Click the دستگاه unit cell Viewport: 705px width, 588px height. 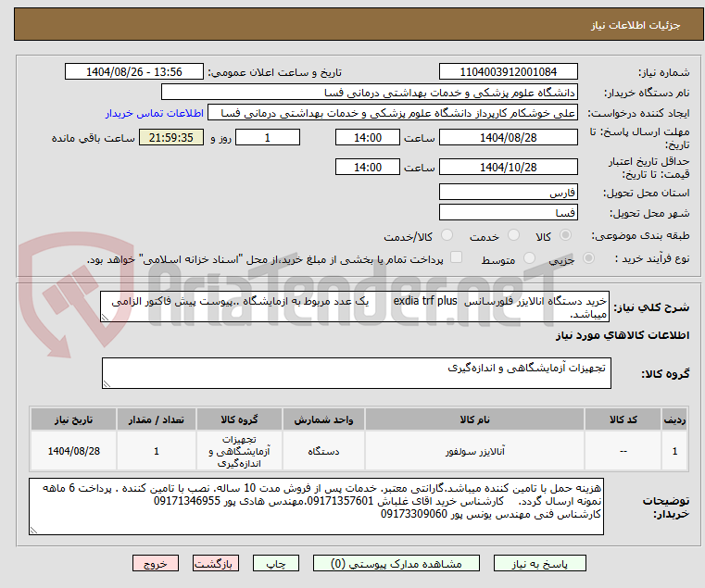coord(323,451)
